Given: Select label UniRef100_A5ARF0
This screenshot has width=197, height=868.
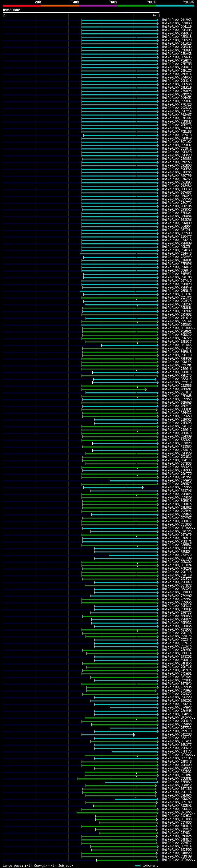Looking at the screenshot, I should click(x=177, y=60).
